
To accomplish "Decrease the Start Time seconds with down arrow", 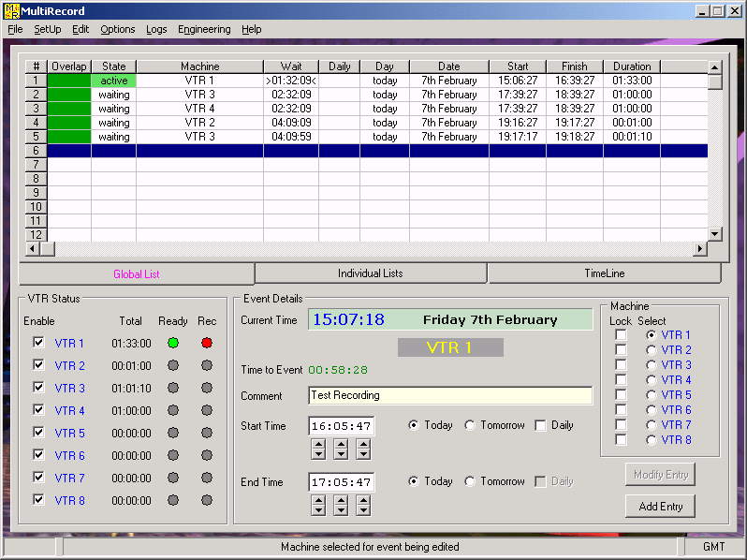I will [363, 455].
